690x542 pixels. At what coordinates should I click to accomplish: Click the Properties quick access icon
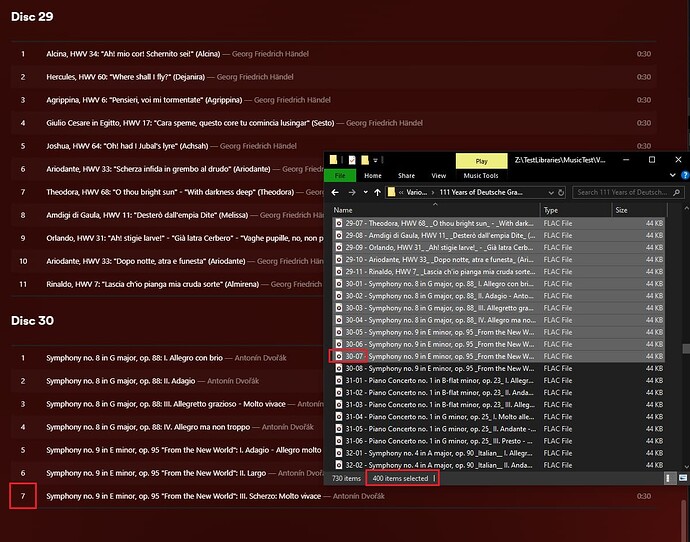(x=352, y=160)
